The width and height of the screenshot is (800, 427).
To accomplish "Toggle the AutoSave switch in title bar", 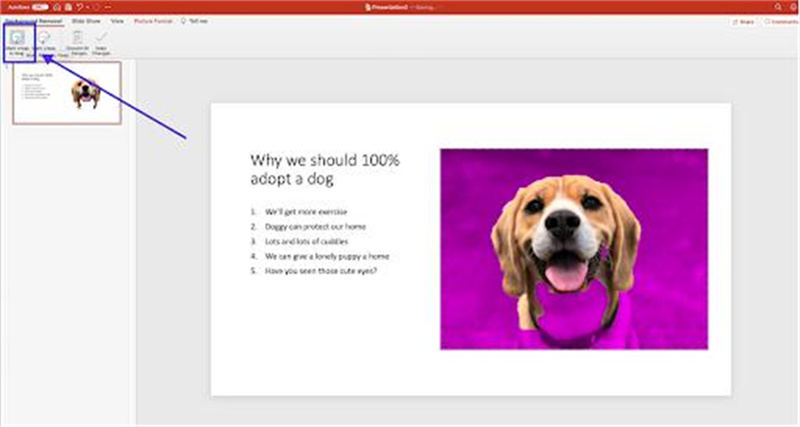I will click(40, 7).
